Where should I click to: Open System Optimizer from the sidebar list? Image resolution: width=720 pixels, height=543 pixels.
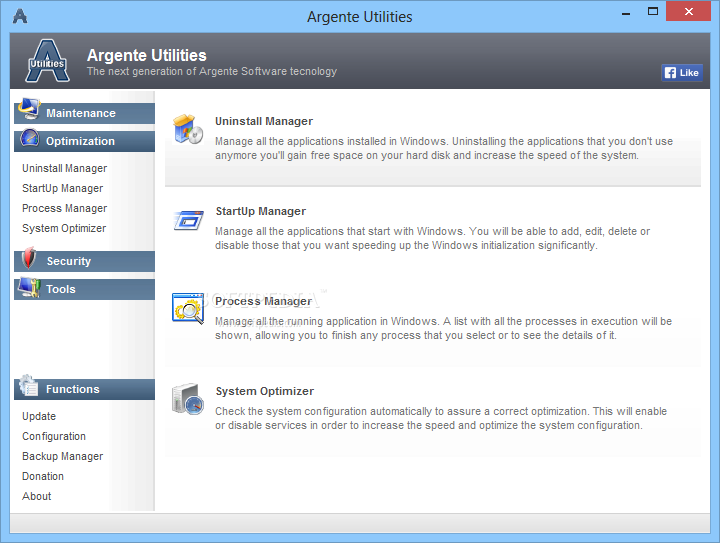[64, 228]
